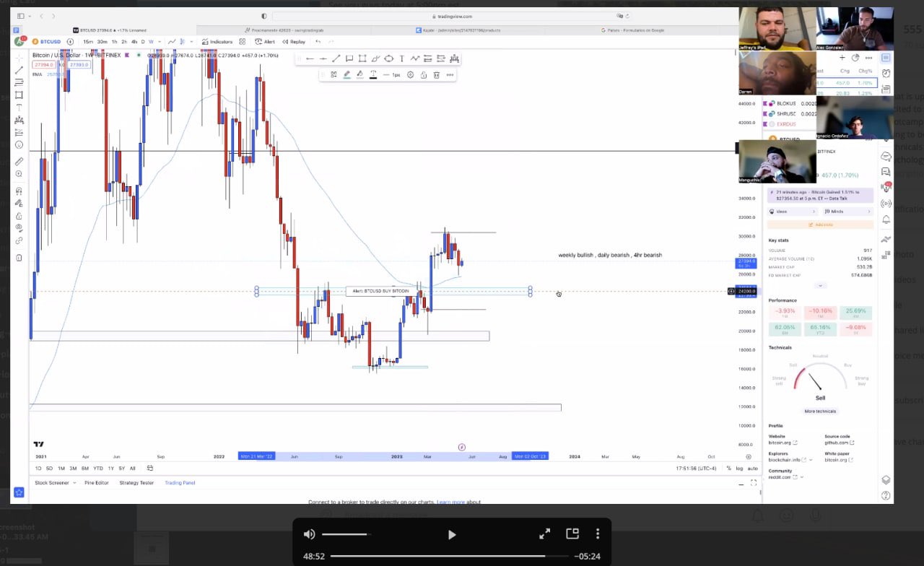Pick text T tool in favorites toolbar
This screenshot has width=924, height=566.
coord(401,58)
